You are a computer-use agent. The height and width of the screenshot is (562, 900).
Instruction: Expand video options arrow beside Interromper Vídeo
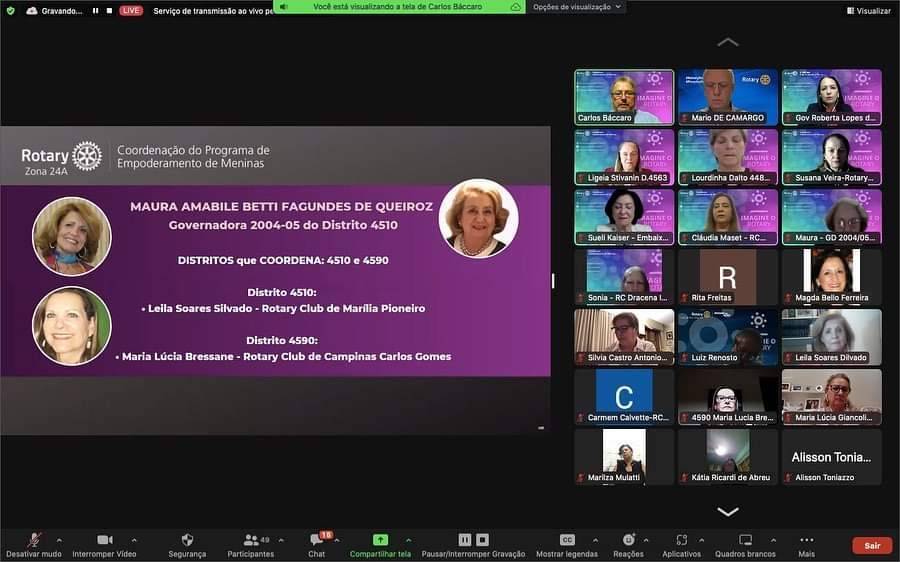point(134,540)
